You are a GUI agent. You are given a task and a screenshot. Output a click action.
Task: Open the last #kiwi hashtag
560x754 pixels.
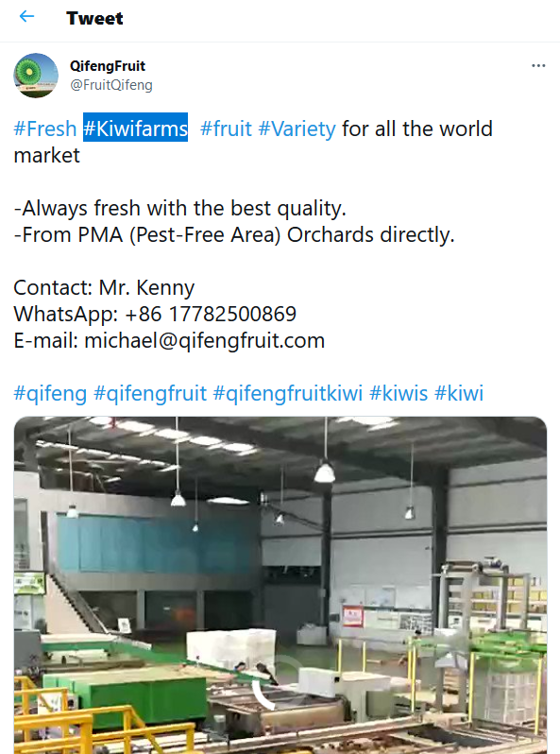459,393
